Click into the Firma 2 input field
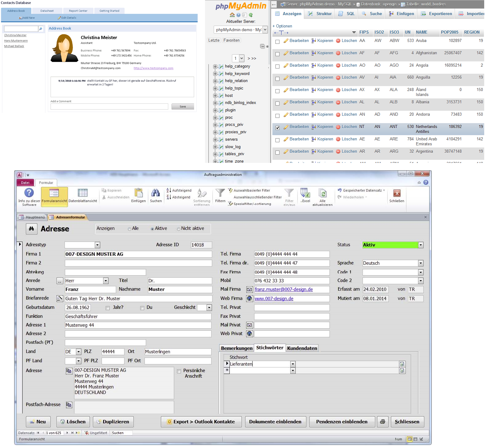 pyautogui.click(x=138, y=263)
